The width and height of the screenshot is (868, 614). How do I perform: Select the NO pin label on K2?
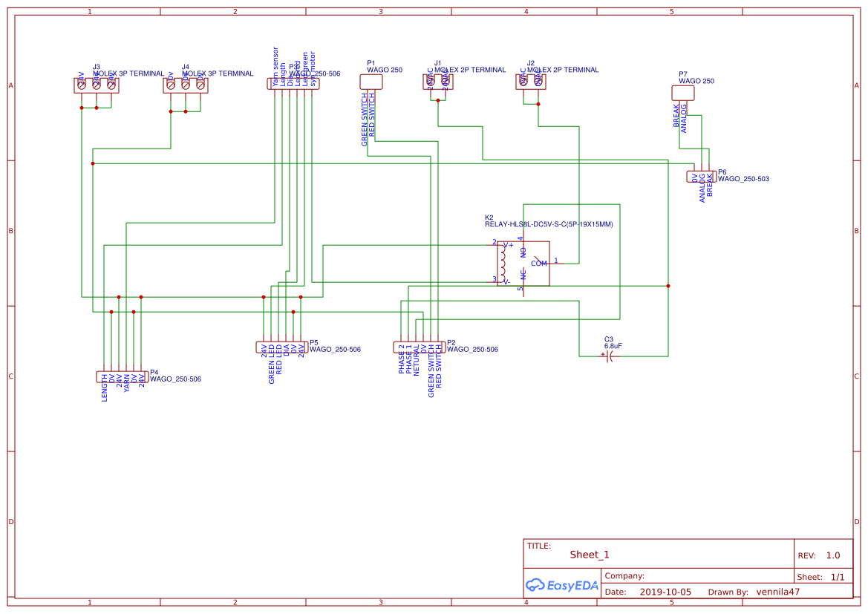pos(522,252)
